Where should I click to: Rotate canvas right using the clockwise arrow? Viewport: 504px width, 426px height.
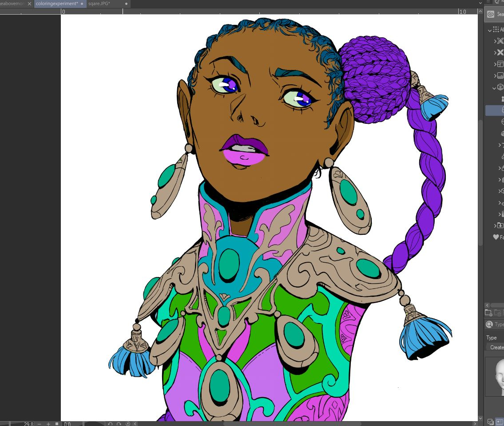coord(119,424)
